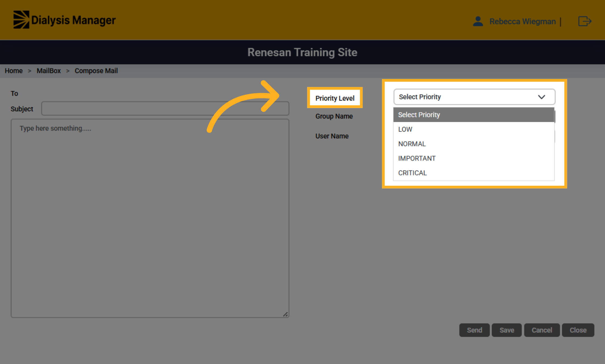Click the message body text area
Screen dimensions: 605x364
[150, 218]
